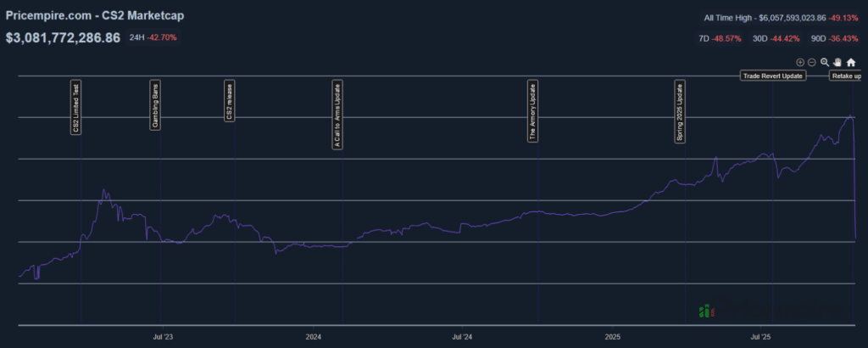868x348 pixels.
Task: Click the zoom out minus icon
Action: pos(812,63)
